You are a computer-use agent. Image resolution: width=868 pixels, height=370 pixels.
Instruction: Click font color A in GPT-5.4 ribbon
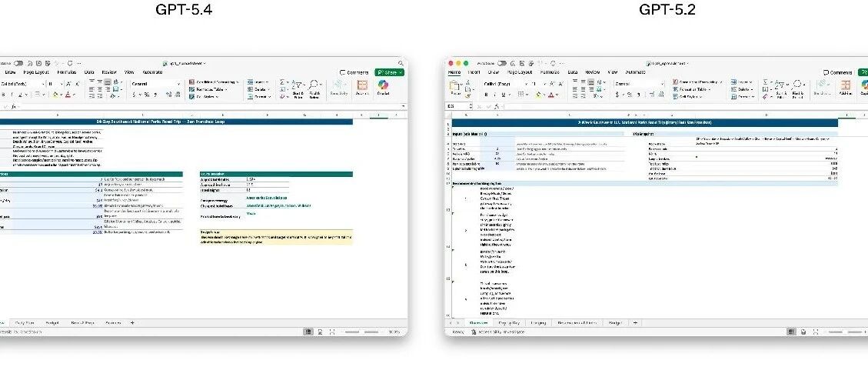click(68, 94)
